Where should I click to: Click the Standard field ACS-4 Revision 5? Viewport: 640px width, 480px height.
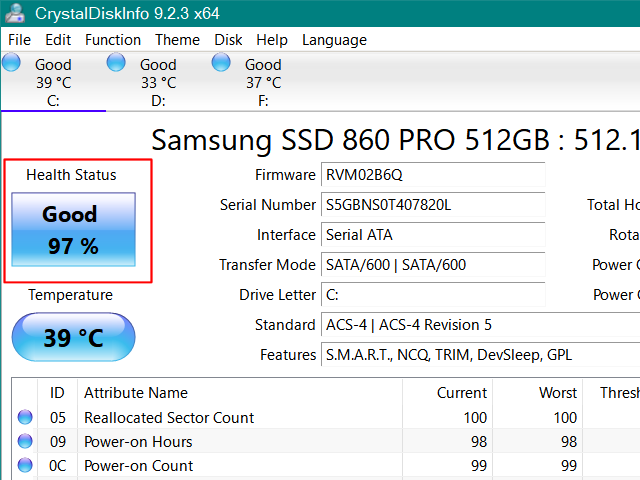(481, 325)
